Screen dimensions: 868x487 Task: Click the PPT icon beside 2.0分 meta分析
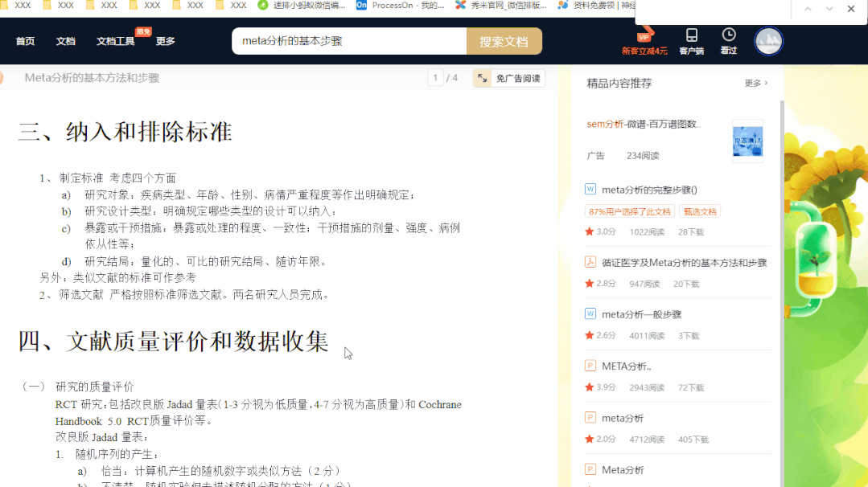click(590, 418)
